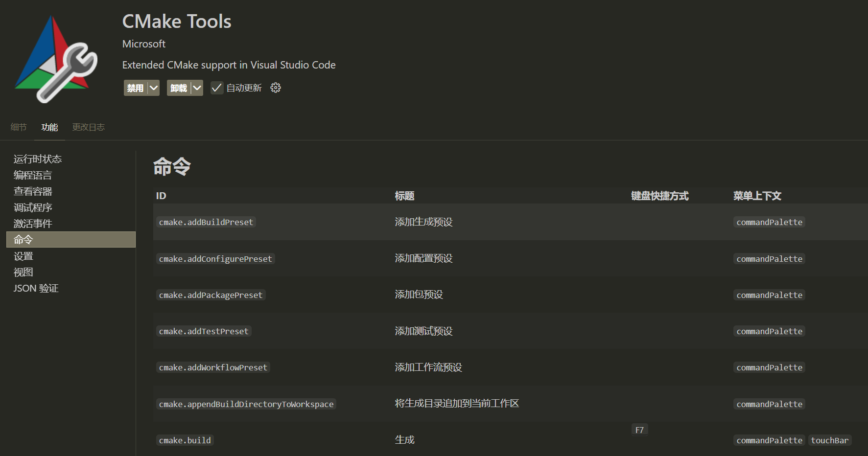
Task: Expand the 卸载 dropdown arrow
Action: pyautogui.click(x=197, y=88)
